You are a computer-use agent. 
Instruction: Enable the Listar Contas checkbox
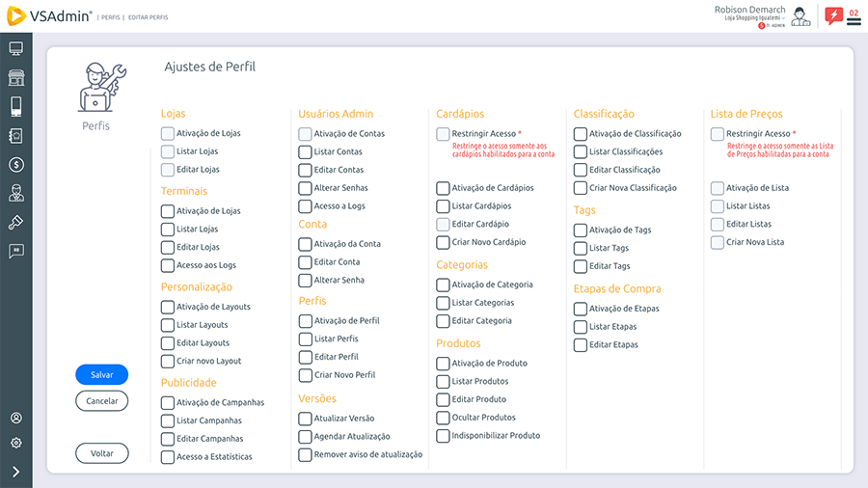(x=305, y=152)
